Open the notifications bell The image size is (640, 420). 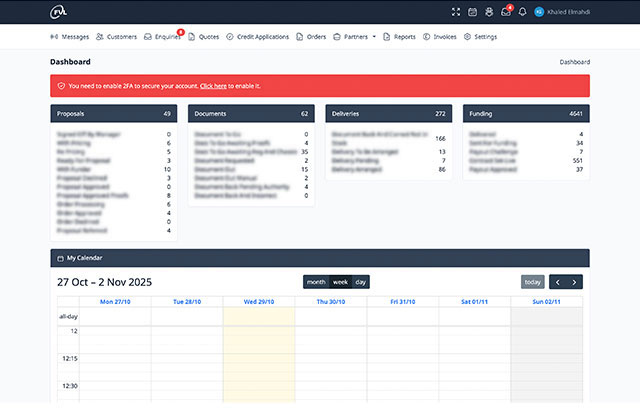coord(522,12)
